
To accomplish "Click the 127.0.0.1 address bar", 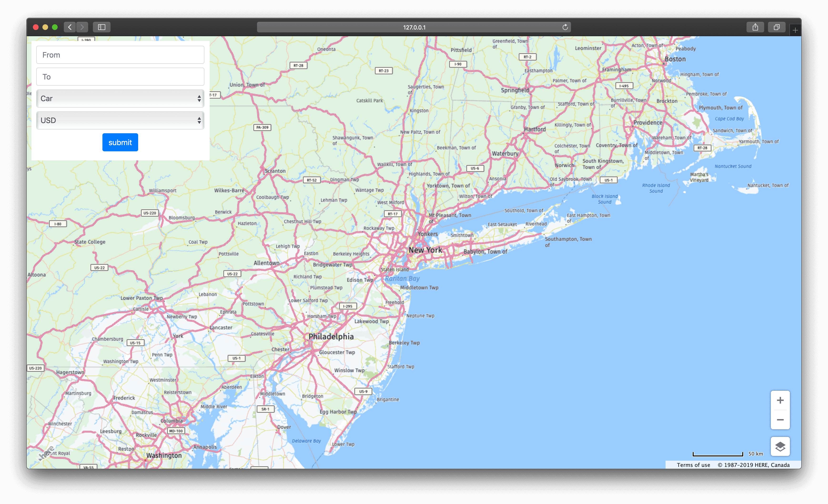I will (414, 27).
